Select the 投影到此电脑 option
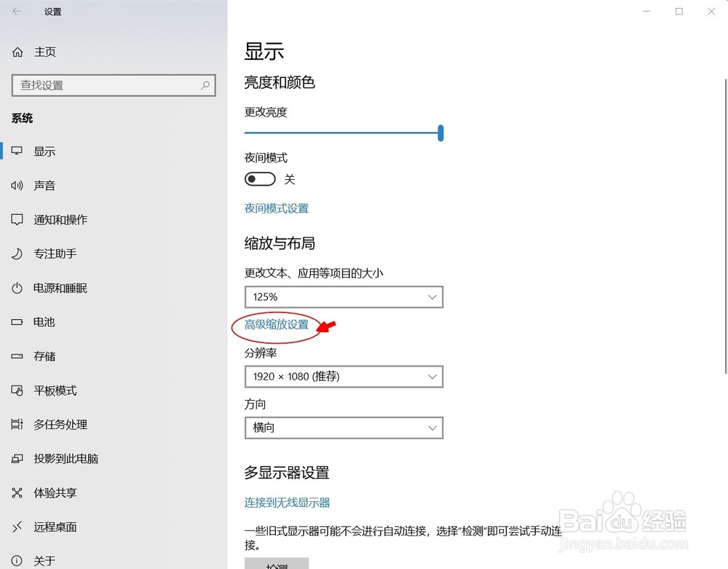728x569 pixels. click(x=66, y=459)
